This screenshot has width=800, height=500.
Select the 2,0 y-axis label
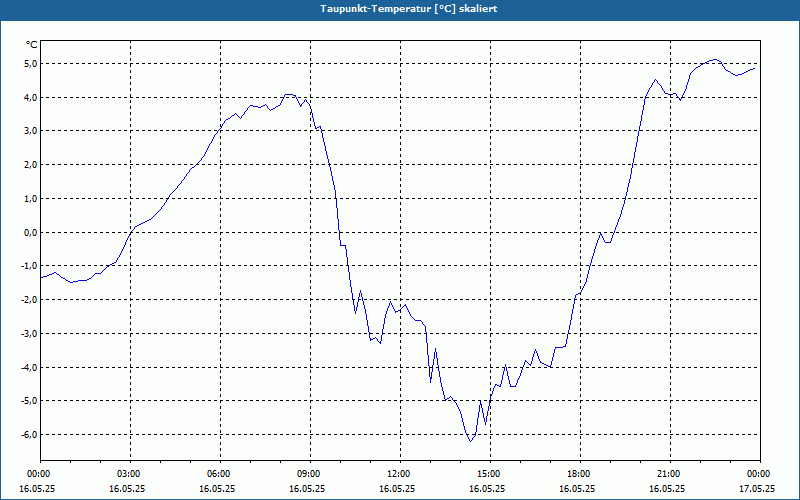click(x=30, y=165)
